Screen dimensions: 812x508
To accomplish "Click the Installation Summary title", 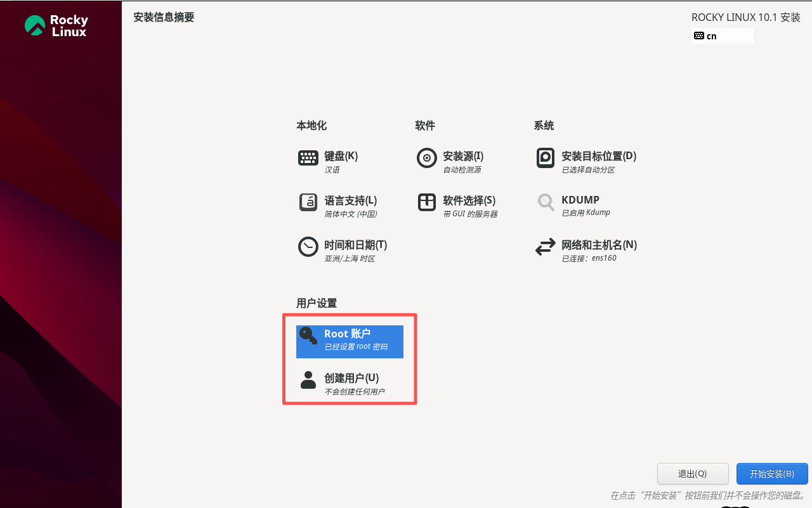I will click(163, 17).
